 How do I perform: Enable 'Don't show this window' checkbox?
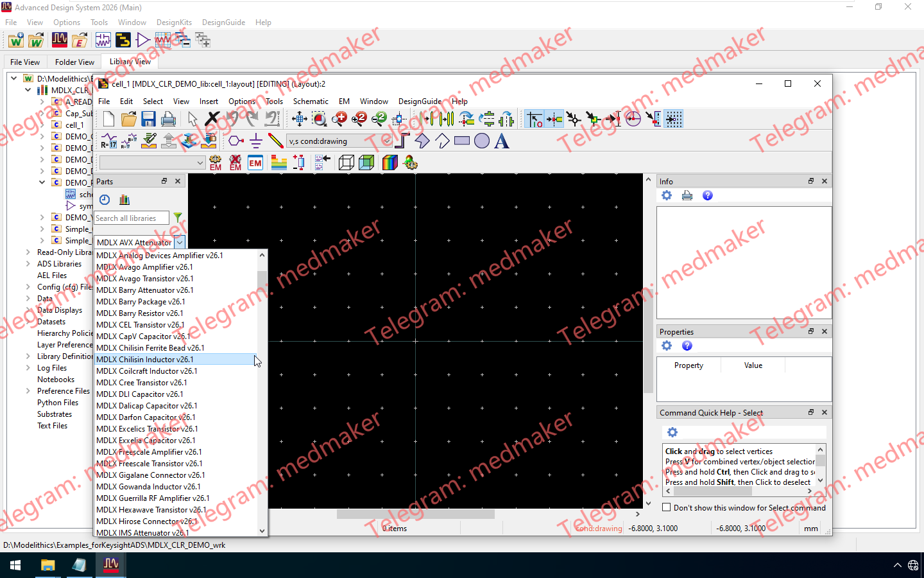point(667,507)
